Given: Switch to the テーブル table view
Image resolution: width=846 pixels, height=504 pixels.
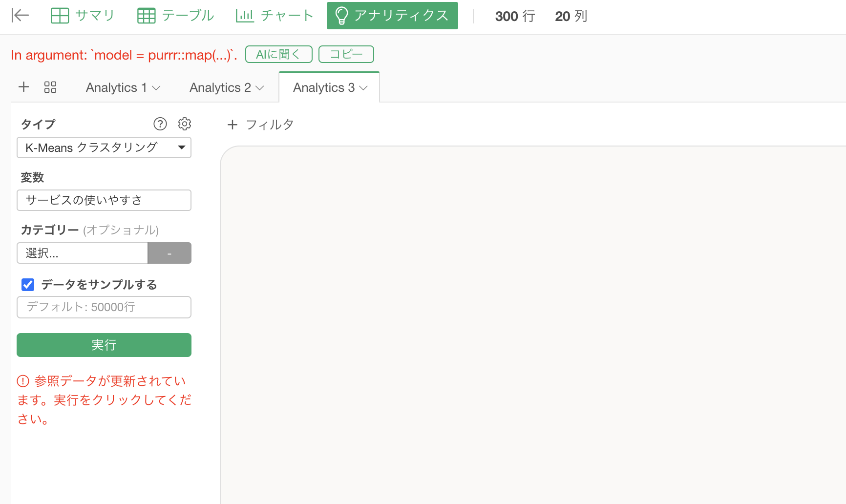Looking at the screenshot, I should click(175, 16).
